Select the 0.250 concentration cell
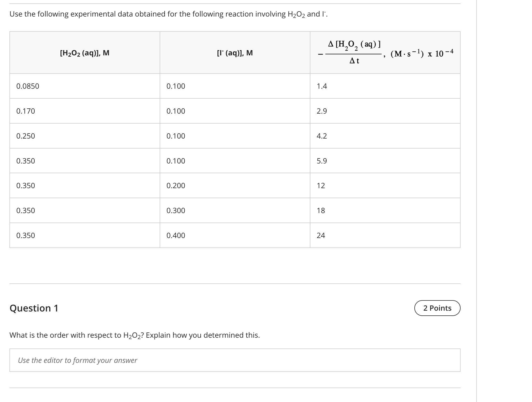This screenshot has height=402, width=532. click(x=25, y=136)
